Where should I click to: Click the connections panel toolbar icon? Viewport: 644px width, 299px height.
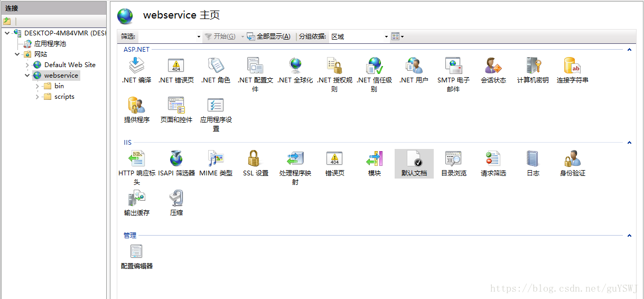pos(7,21)
